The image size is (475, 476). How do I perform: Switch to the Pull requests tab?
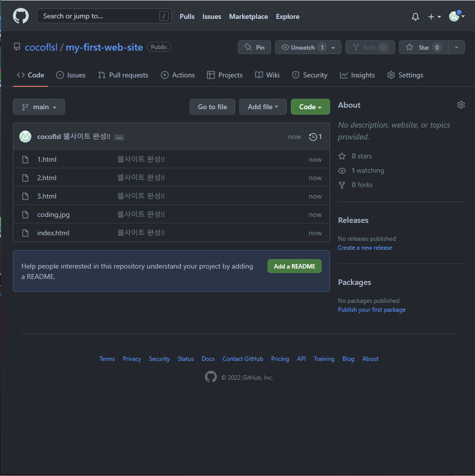pos(123,75)
